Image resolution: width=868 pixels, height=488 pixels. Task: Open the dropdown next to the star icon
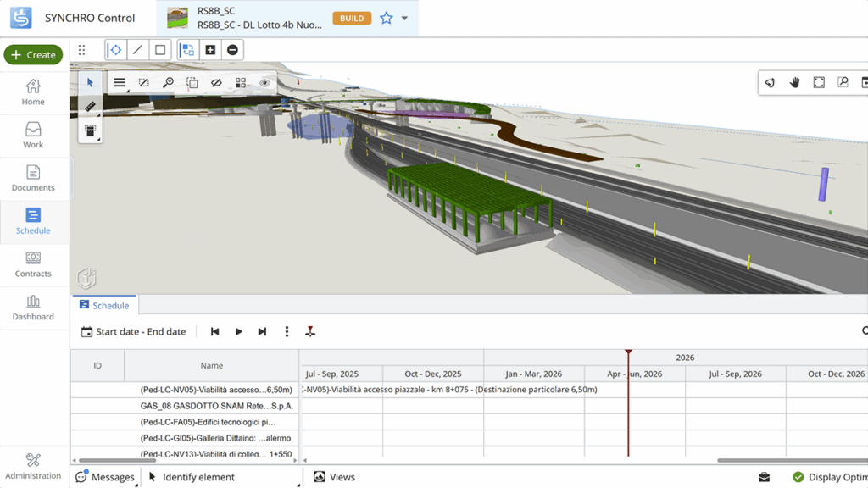coord(403,17)
